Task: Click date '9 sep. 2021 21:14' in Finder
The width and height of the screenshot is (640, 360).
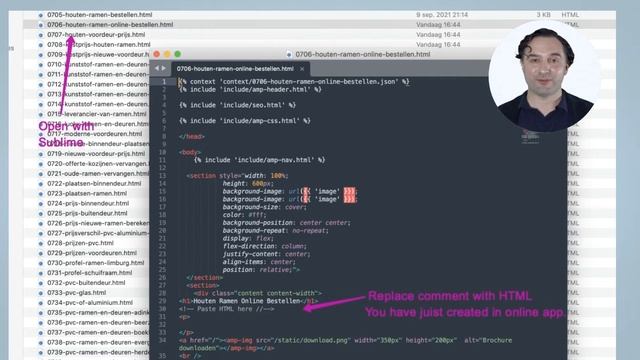Action: [442, 15]
